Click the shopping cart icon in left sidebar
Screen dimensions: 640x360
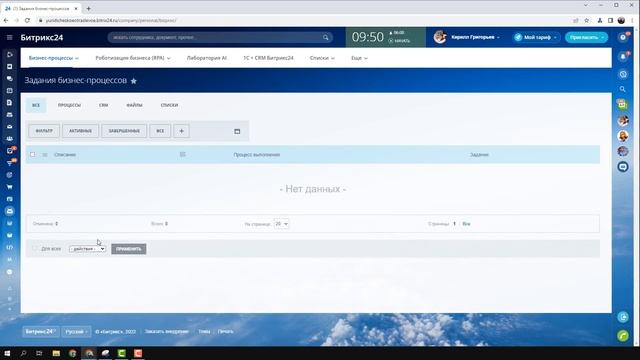click(9, 187)
